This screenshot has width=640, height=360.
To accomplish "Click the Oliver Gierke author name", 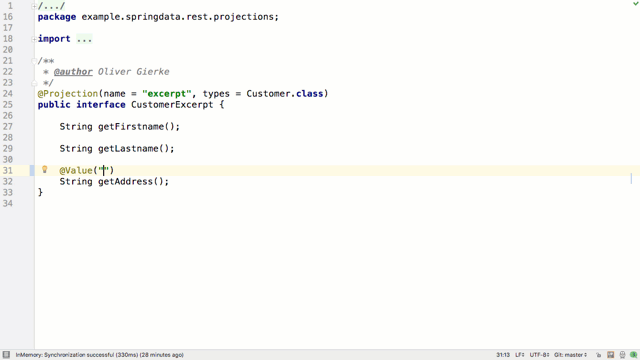I will [133, 72].
